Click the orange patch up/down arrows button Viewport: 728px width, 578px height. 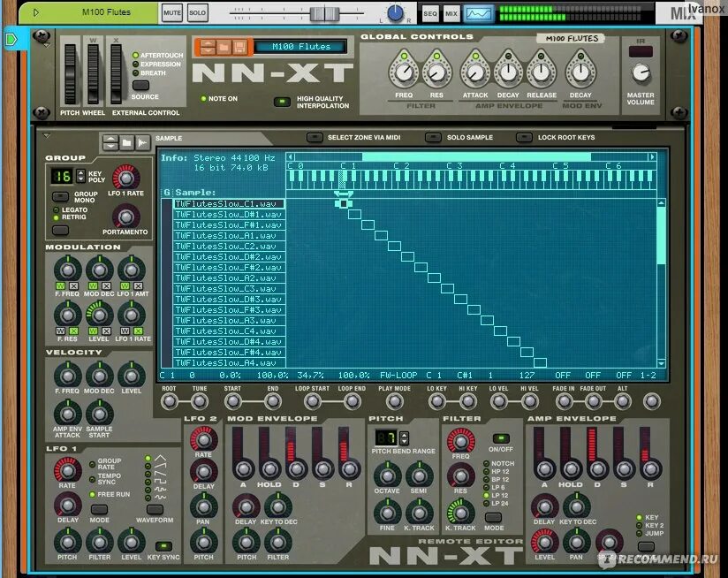coord(208,47)
